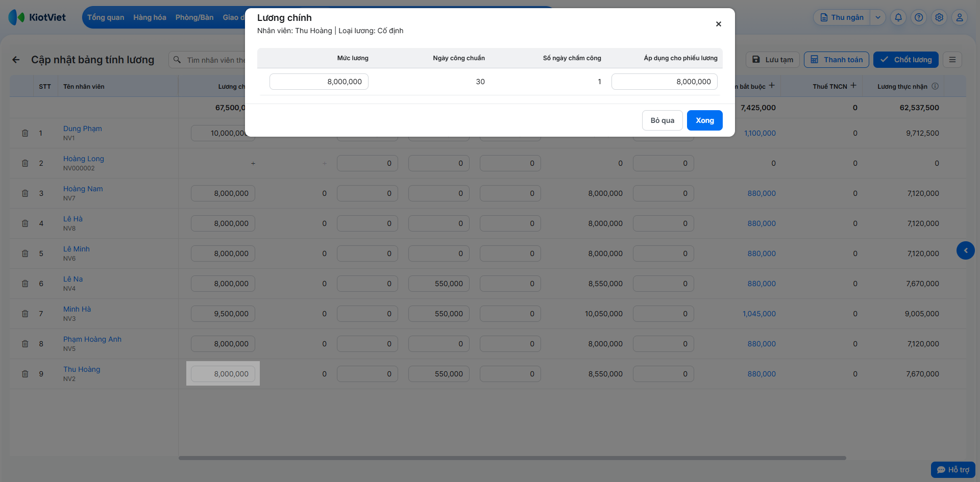The width and height of the screenshot is (980, 482).
Task: Delete the Dung Phạm row
Action: tap(25, 133)
